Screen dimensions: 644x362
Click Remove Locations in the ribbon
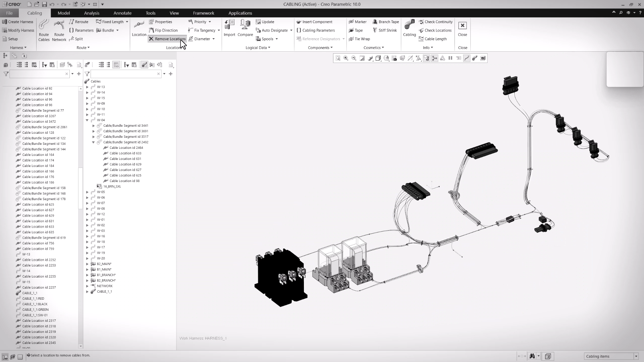[x=167, y=39]
